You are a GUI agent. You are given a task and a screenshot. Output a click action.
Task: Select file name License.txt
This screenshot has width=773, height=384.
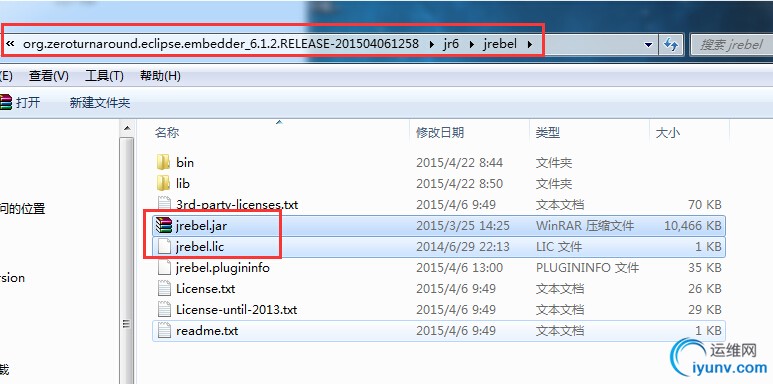pyautogui.click(x=206, y=288)
